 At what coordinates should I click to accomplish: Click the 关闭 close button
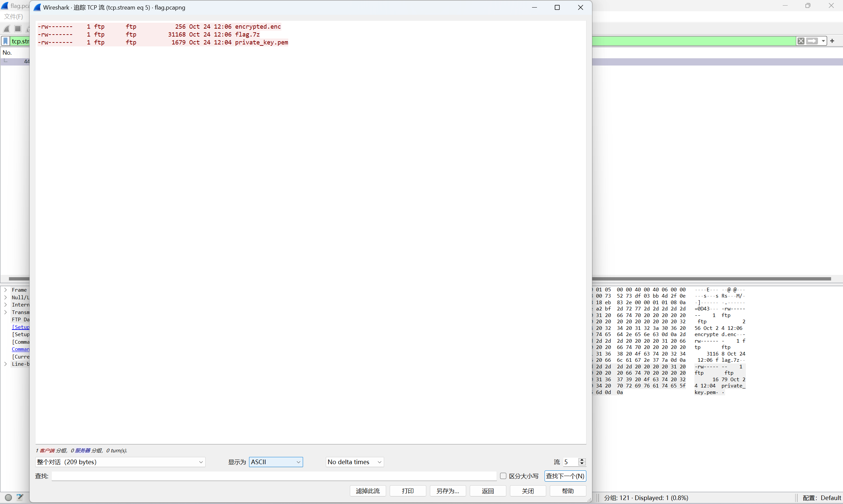[528, 491]
